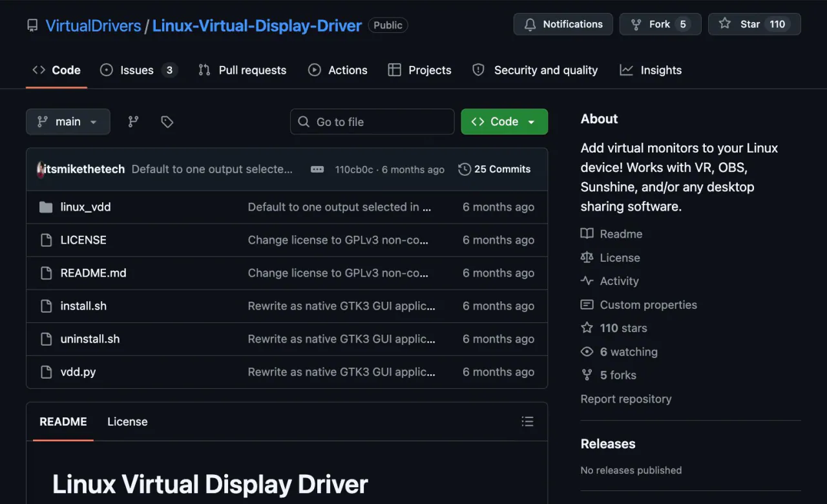This screenshot has height=504, width=827.
Task: Click the Go to file search field
Action: [372, 121]
